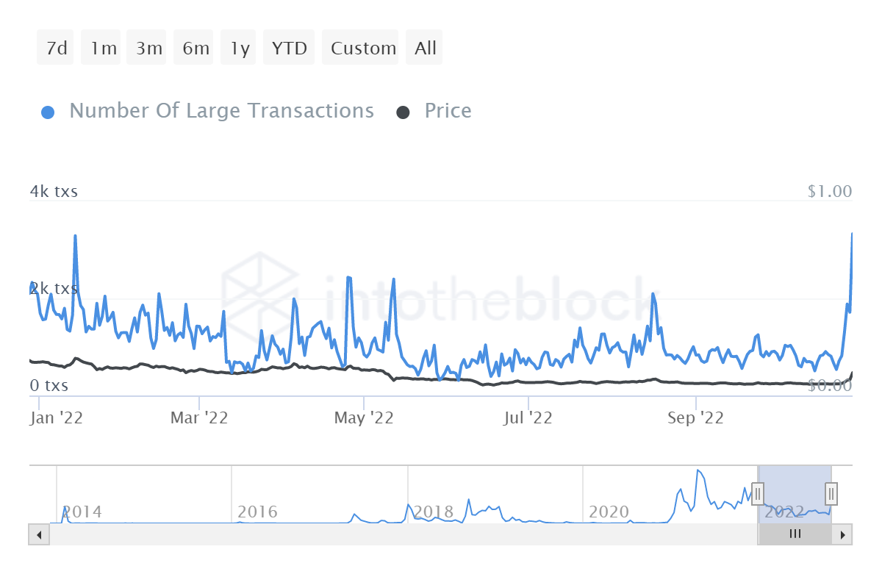Show the 1y time range
The image size is (882, 588).
(x=240, y=49)
